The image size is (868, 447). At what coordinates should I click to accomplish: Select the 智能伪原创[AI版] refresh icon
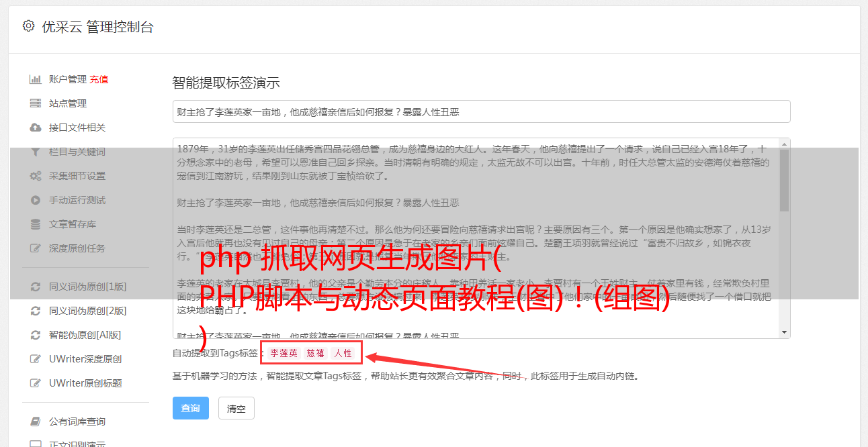pos(35,335)
